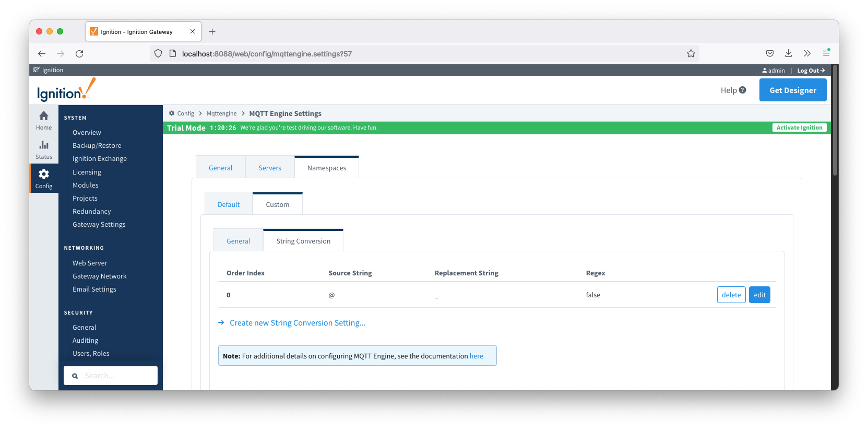Click the sidebar Search field
Viewport: 868px width, 429px height.
point(111,375)
